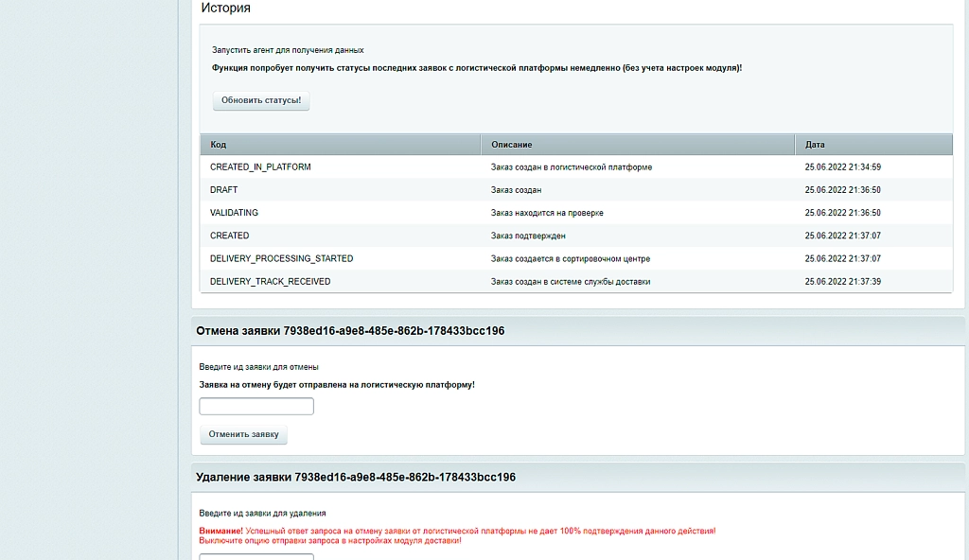969x560 pixels.
Task: Click the История section title
Action: pyautogui.click(x=225, y=8)
